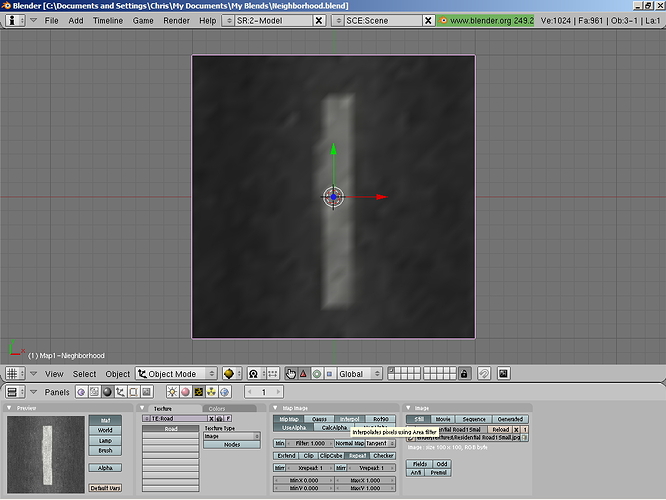The height and width of the screenshot is (500, 666).
Task: Show Texture buttons icon
Action: [x=198, y=392]
